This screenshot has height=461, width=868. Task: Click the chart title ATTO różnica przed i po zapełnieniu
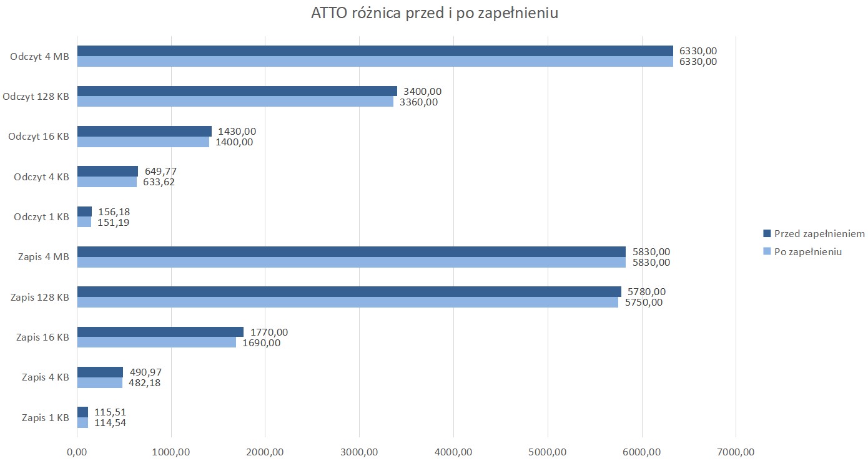434,14
